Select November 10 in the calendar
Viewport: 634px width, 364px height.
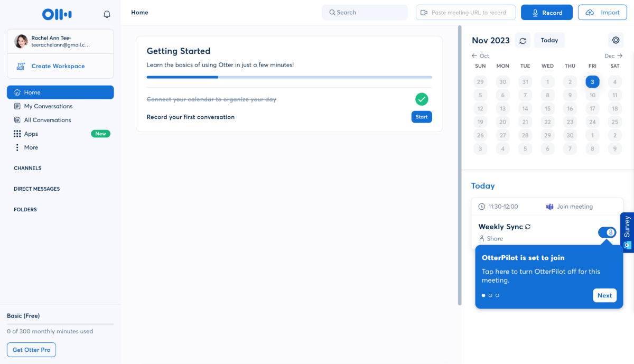[593, 96]
